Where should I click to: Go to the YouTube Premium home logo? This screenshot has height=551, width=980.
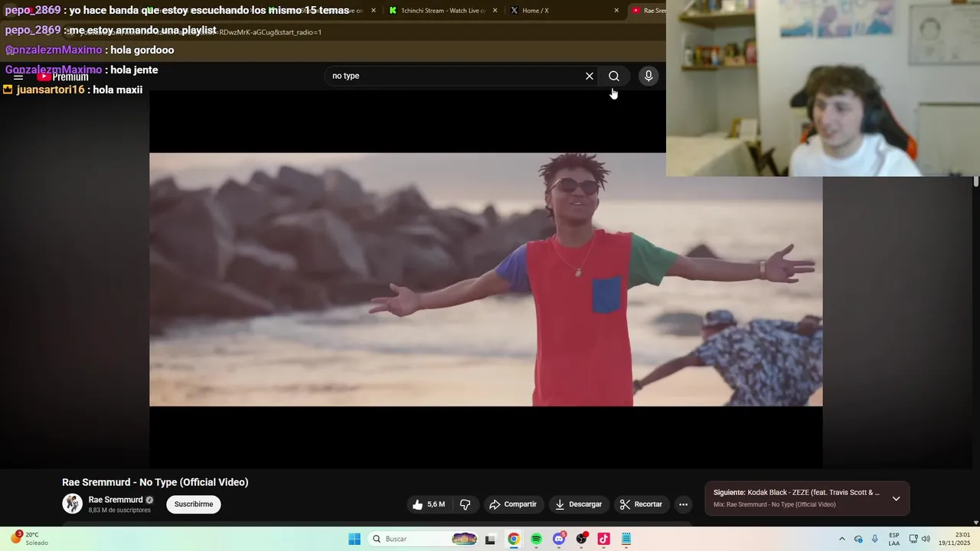63,77
